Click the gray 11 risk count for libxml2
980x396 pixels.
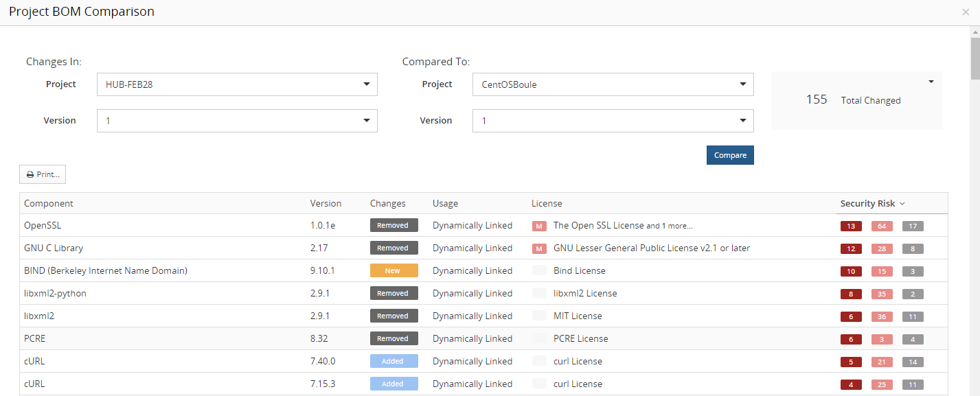(x=913, y=317)
